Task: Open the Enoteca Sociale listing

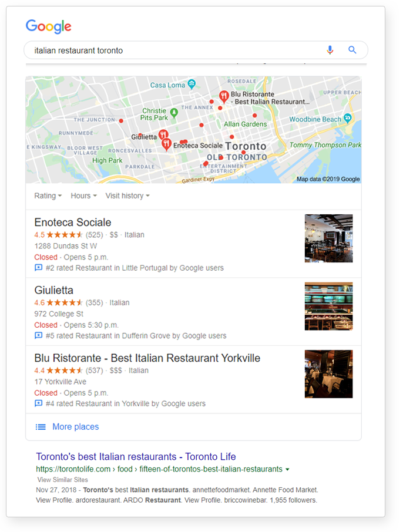Action: (x=73, y=222)
